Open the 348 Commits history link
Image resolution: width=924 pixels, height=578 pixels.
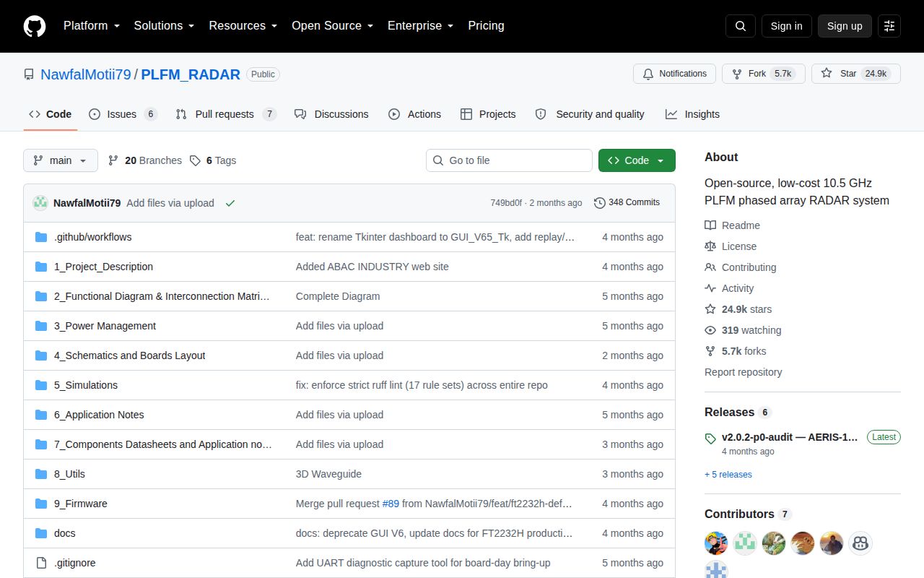pos(627,203)
